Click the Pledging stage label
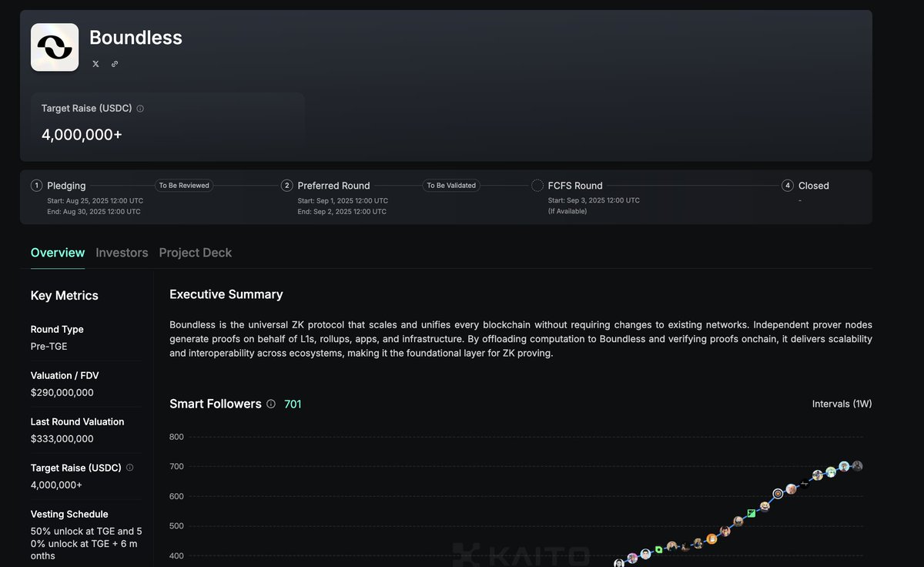The width and height of the screenshot is (924, 567). pyautogui.click(x=66, y=186)
